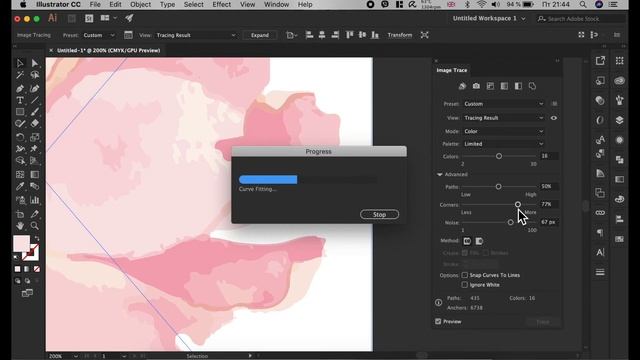Activate the Zoom tool magnifier
640x360 pixels.
coord(35,226)
